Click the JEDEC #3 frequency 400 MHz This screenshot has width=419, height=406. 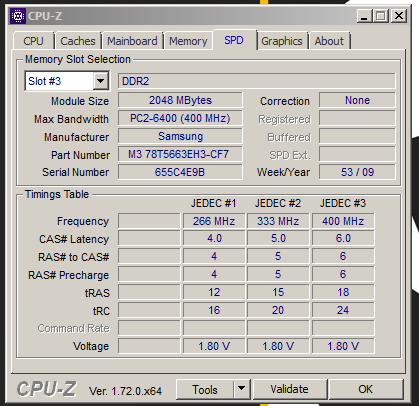pos(343,221)
